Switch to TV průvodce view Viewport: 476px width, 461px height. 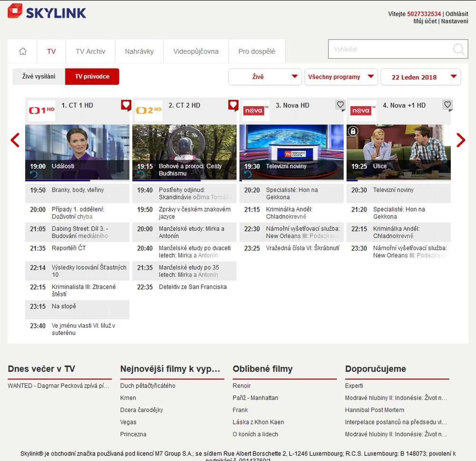92,76
